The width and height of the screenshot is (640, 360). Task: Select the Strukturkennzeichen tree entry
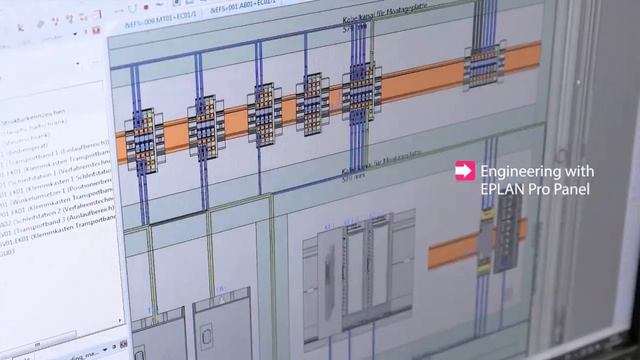click(x=33, y=116)
